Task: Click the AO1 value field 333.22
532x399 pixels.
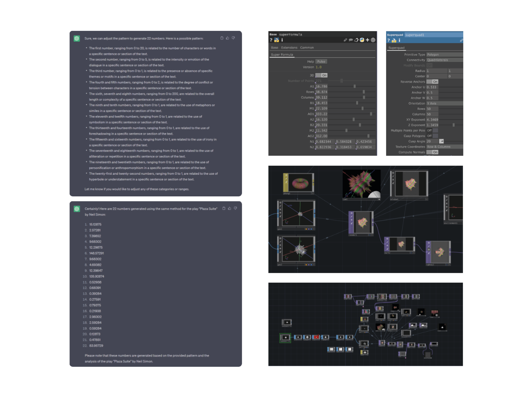Action: (x=322, y=114)
